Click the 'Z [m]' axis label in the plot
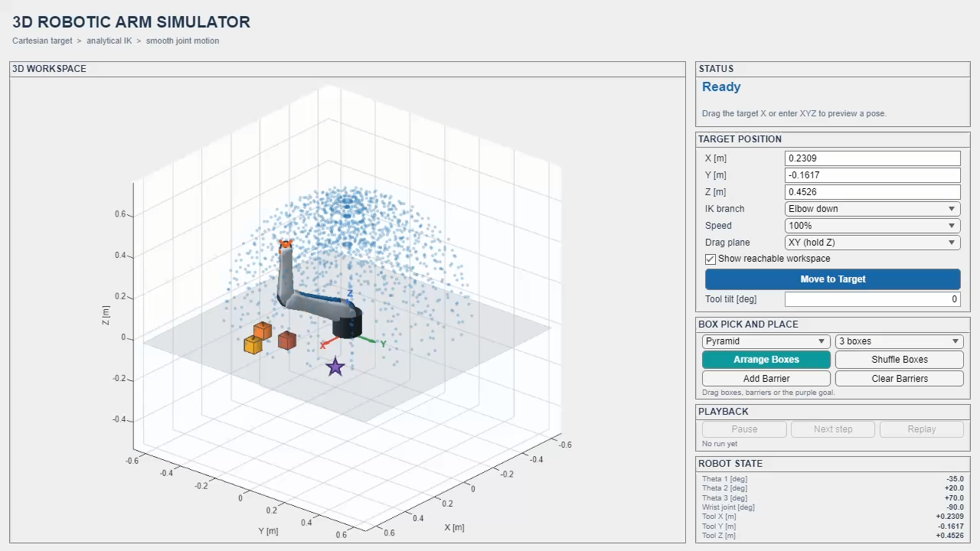 [106, 316]
